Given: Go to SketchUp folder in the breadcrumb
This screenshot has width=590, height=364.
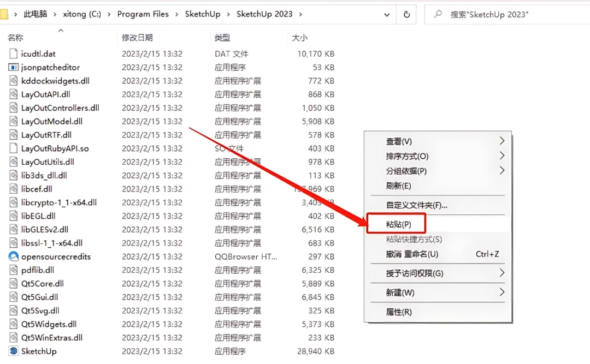Looking at the screenshot, I should click(203, 14).
